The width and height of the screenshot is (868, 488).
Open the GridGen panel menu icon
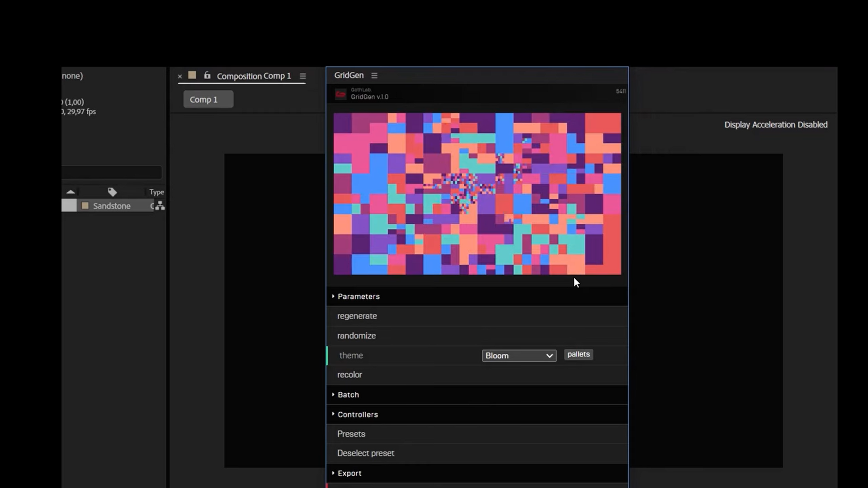(374, 75)
